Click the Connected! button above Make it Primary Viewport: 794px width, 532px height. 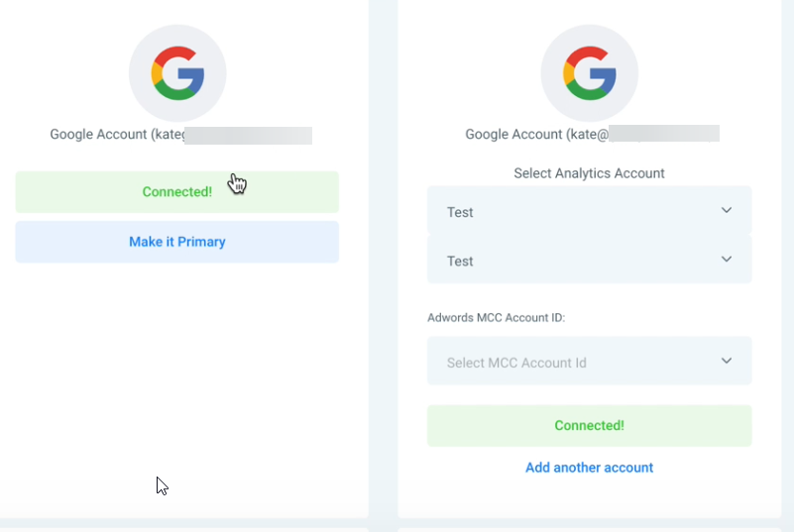pyautogui.click(x=176, y=192)
